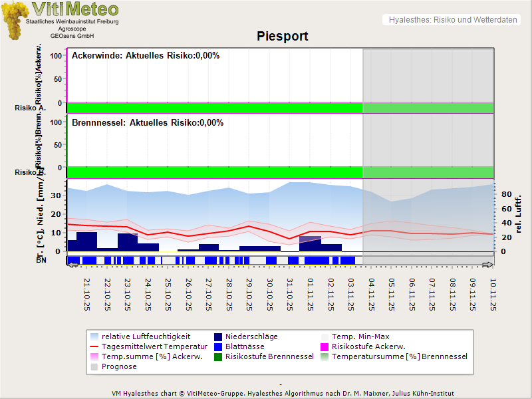Click the Risikostufe Brennnessel green legend icon
Image resolution: width=532 pixels, height=399 pixels.
[219, 356]
